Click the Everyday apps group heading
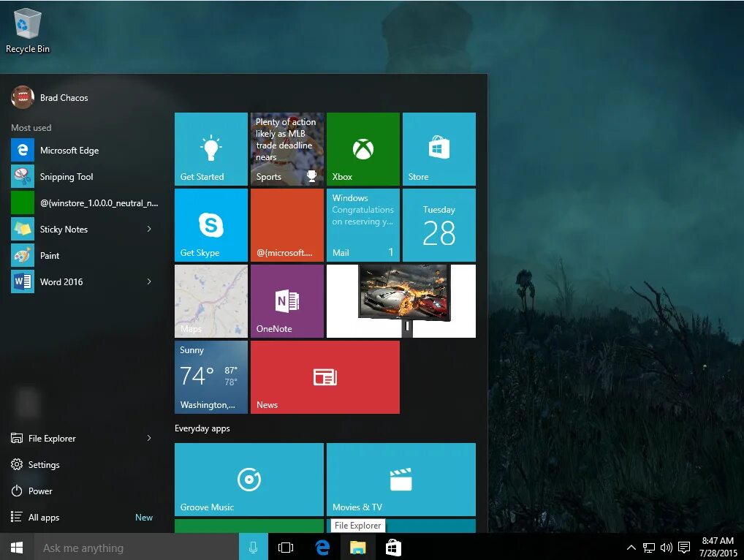This screenshot has width=744, height=560. pos(202,428)
